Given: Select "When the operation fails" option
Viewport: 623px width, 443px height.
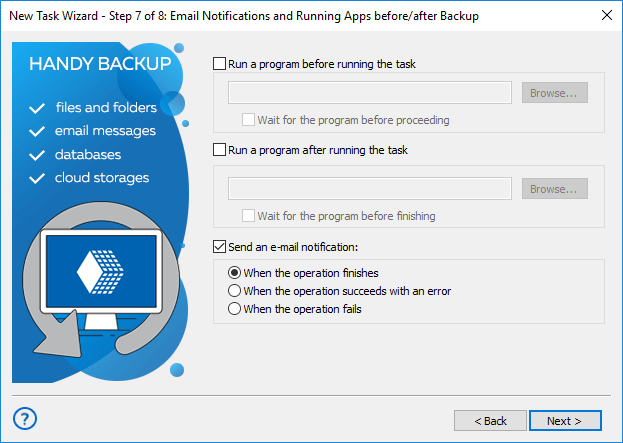Looking at the screenshot, I should click(235, 309).
